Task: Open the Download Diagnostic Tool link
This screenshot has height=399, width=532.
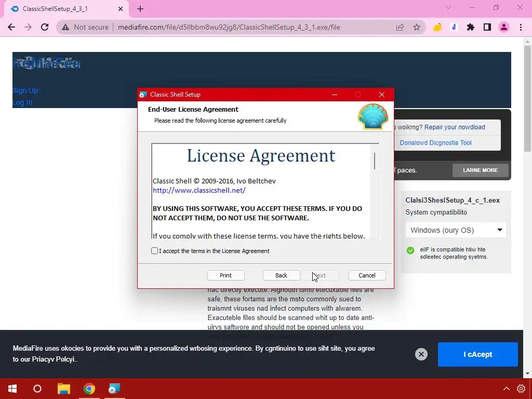Action: pyautogui.click(x=436, y=143)
